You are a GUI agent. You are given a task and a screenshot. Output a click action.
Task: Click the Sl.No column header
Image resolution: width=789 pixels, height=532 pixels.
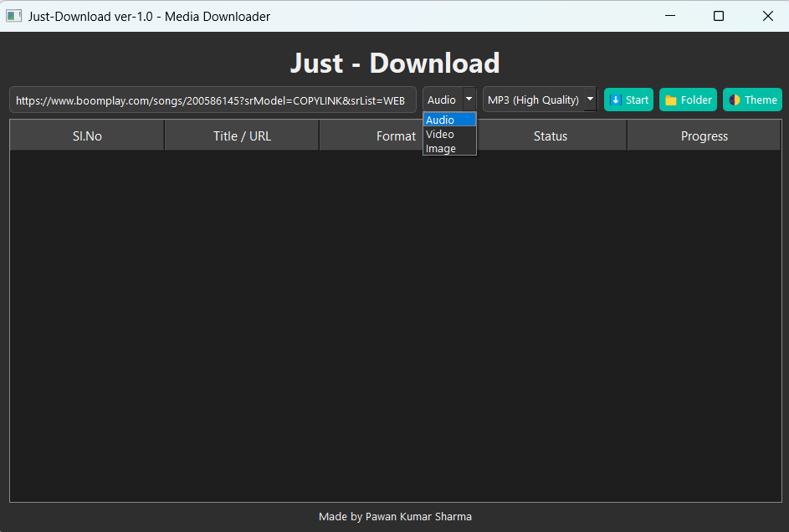[87, 136]
